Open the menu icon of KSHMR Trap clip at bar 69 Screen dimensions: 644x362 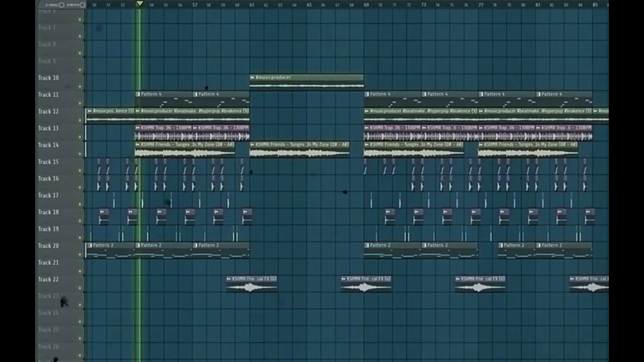click(x=367, y=128)
